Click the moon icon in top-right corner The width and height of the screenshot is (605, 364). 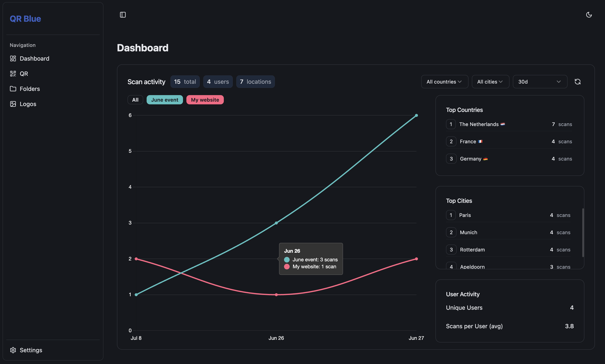tap(589, 15)
